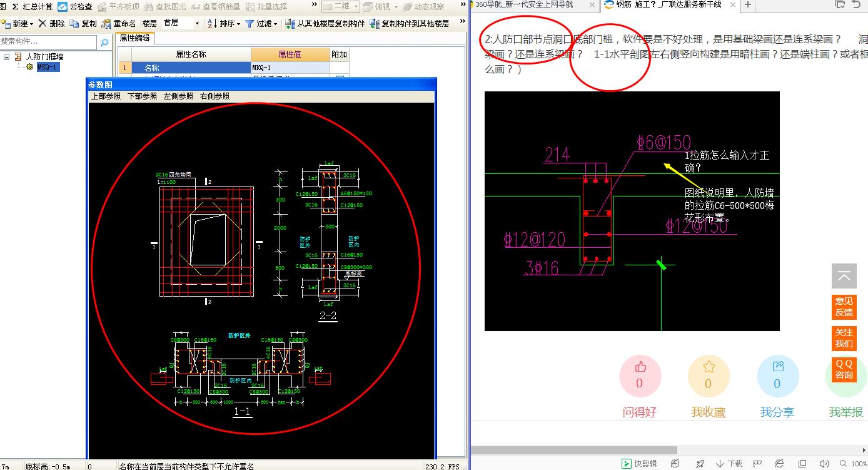The width and height of the screenshot is (868, 470).
Task: Open a new browser tab with plus
Action: (x=748, y=5)
